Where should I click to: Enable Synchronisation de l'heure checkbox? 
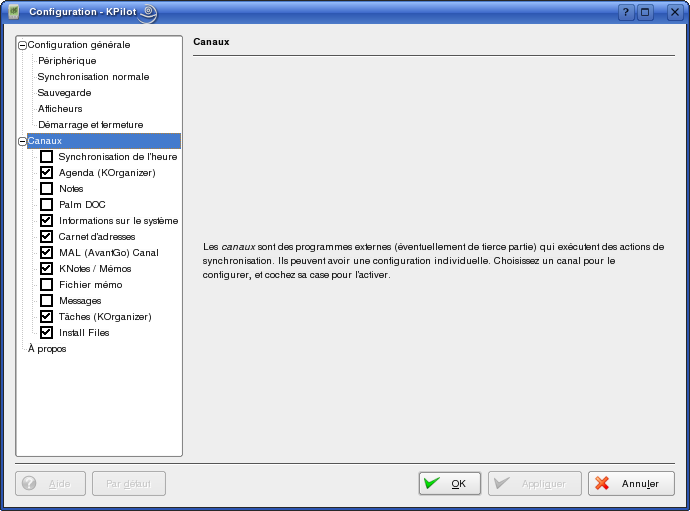pos(46,157)
